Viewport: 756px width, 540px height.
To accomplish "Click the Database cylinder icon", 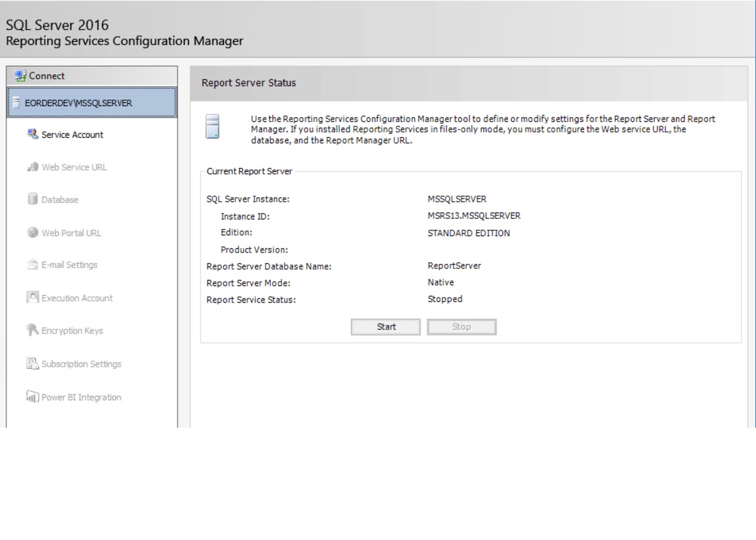I will click(x=32, y=199).
